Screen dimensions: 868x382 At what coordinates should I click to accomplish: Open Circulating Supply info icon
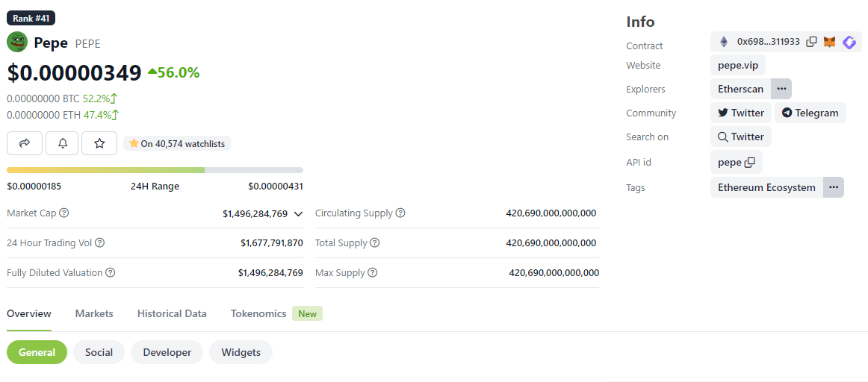pyautogui.click(x=400, y=213)
